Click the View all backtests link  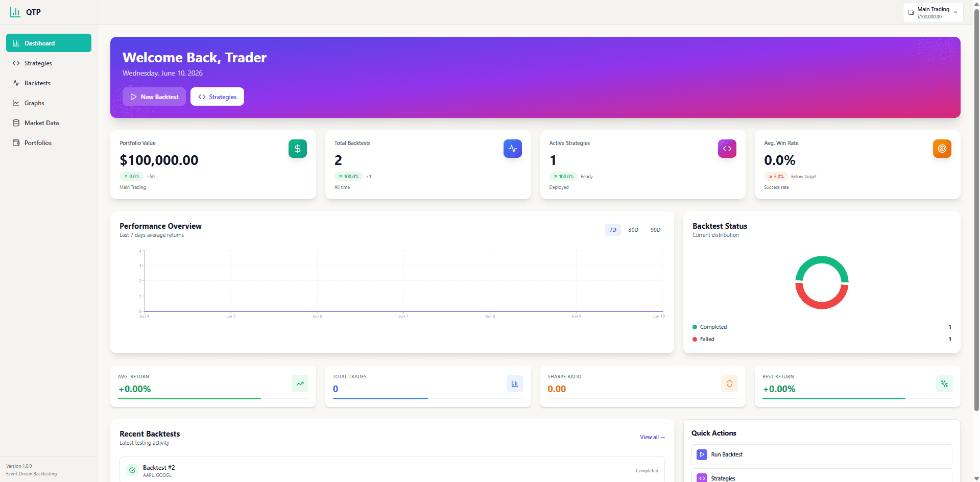[x=652, y=437]
